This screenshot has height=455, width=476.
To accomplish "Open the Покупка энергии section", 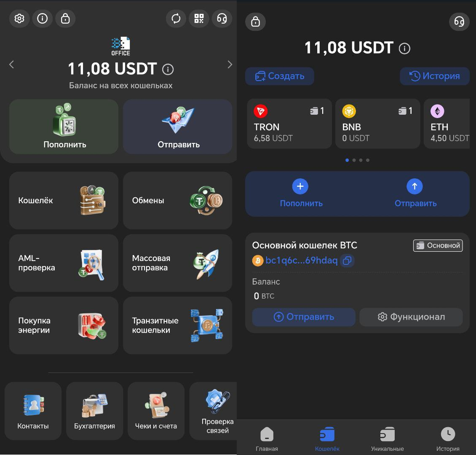I will click(63, 325).
